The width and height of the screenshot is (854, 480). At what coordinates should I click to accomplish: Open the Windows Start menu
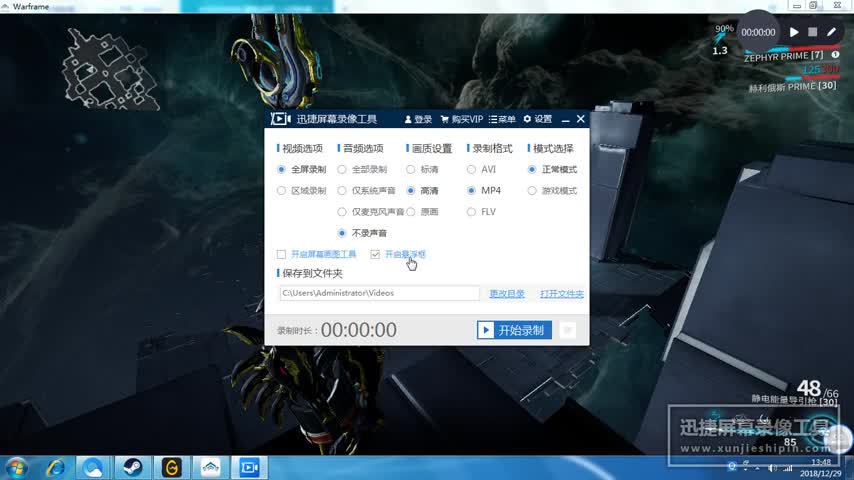(x=16, y=467)
